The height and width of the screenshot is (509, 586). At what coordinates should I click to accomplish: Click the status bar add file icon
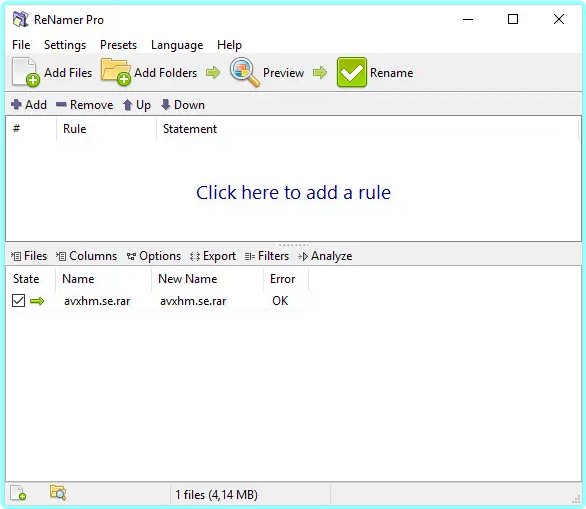(18, 493)
